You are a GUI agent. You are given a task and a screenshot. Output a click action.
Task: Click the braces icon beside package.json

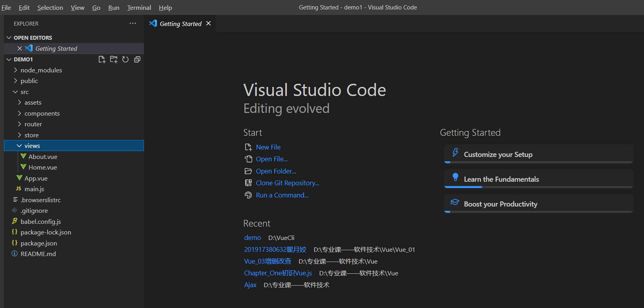(15, 243)
